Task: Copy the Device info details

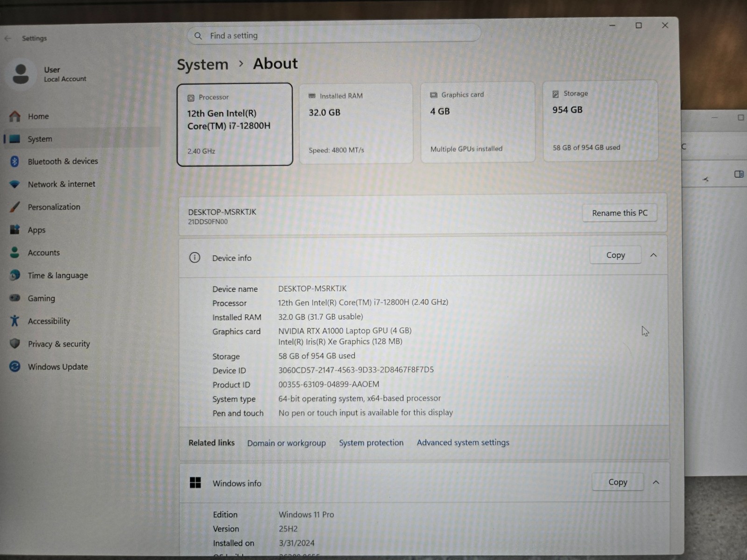Action: click(x=615, y=255)
